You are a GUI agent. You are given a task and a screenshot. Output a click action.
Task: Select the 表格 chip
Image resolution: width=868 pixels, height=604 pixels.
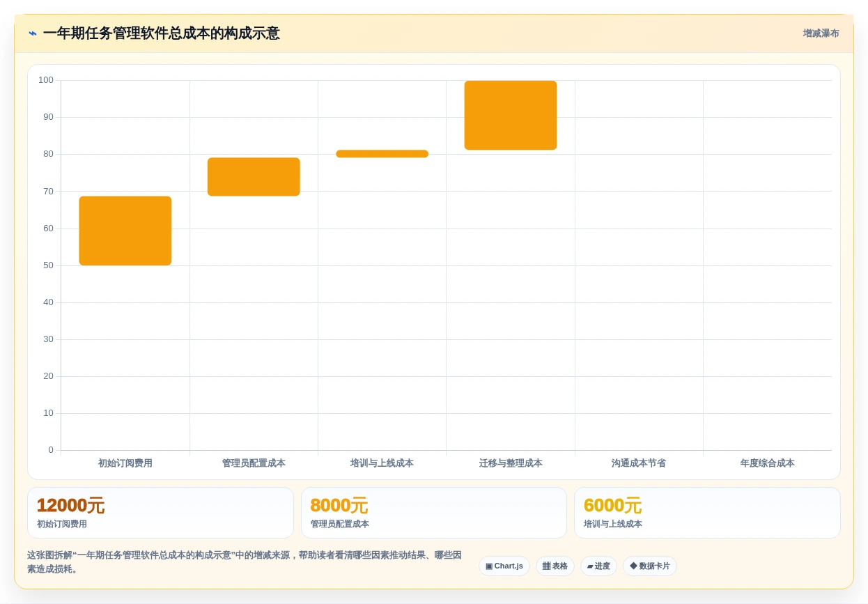click(x=555, y=566)
